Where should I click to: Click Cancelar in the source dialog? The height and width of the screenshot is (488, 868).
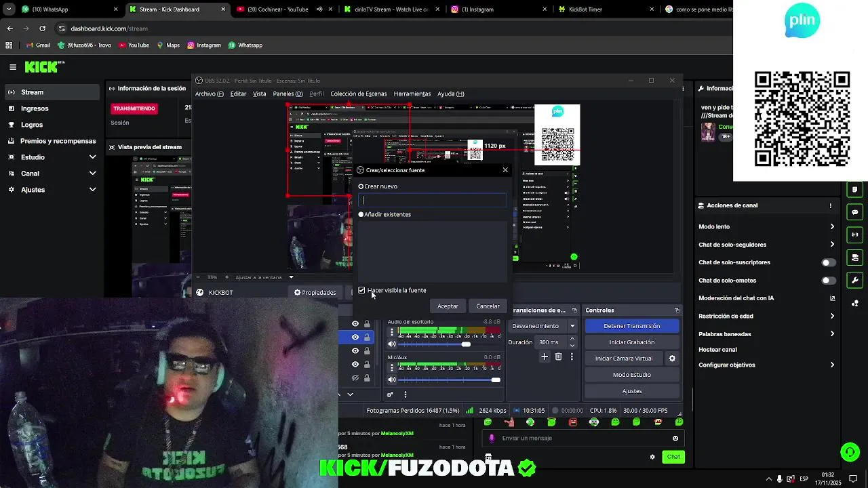[488, 306]
